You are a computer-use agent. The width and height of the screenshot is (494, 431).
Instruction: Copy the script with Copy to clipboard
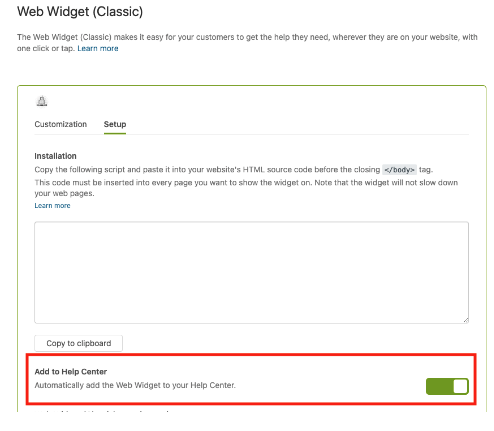click(78, 343)
